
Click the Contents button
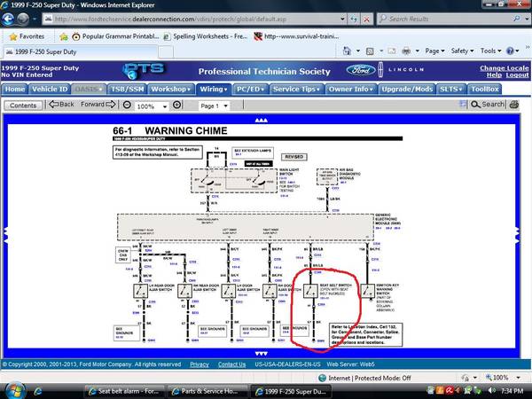click(x=23, y=106)
